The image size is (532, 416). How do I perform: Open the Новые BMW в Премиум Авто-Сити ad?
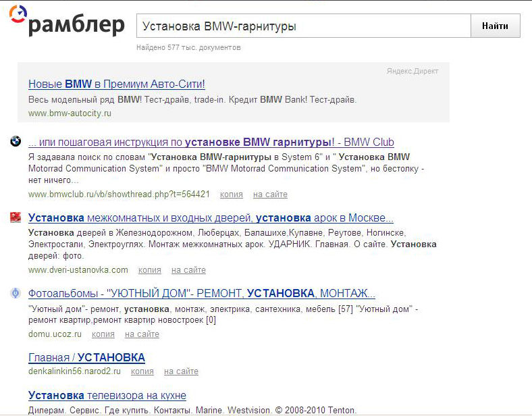117,84
